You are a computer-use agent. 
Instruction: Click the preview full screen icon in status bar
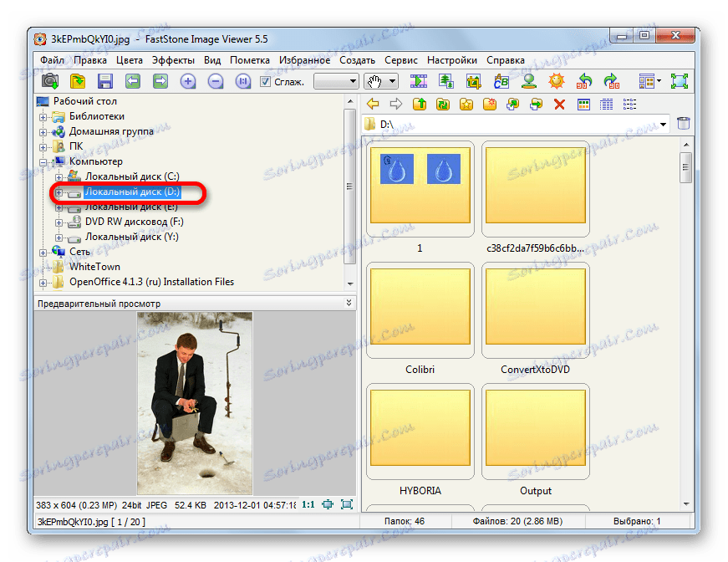pos(347,504)
